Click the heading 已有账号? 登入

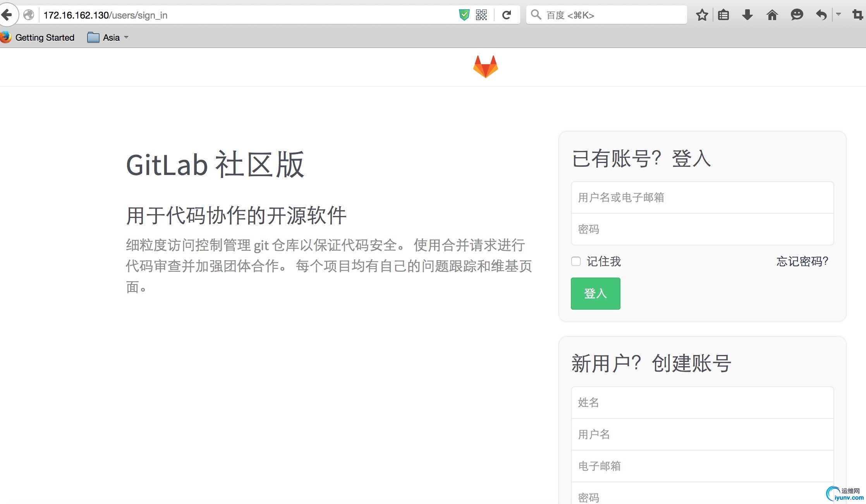click(x=641, y=159)
